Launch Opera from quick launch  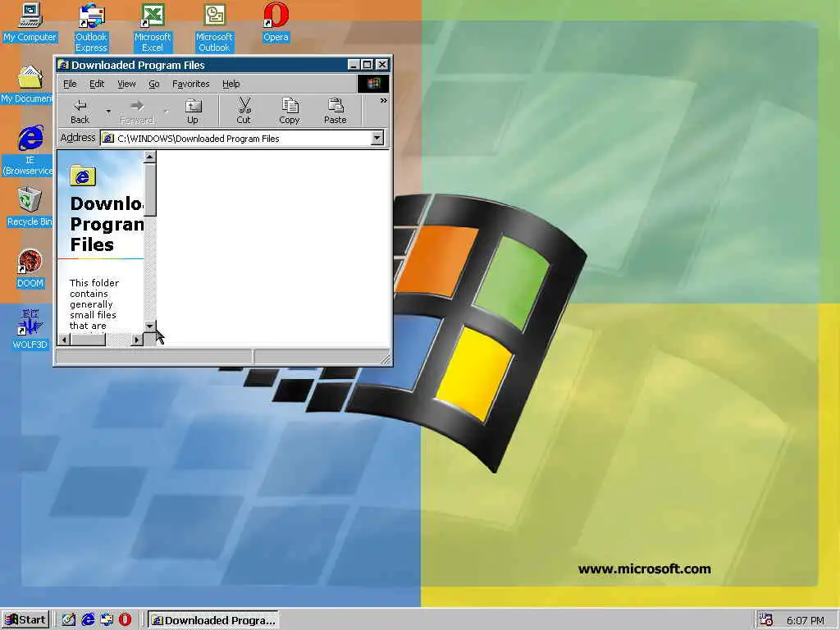[x=126, y=620]
